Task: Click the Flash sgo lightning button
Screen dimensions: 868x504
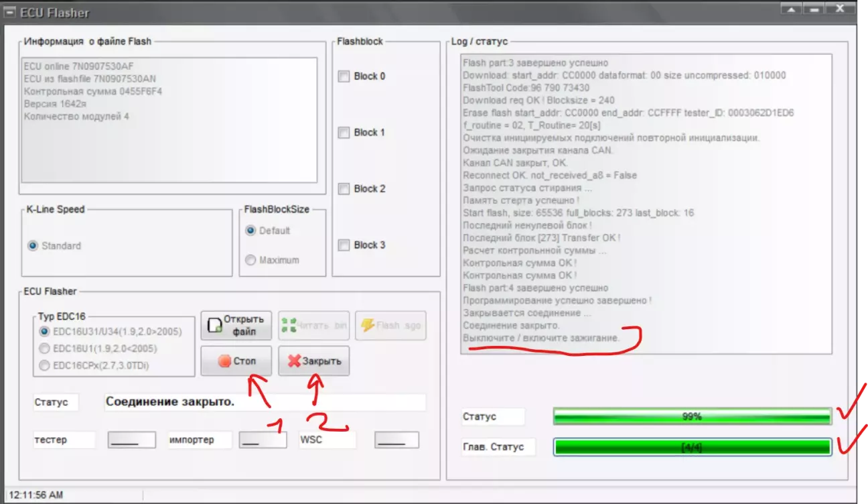Action: (390, 325)
